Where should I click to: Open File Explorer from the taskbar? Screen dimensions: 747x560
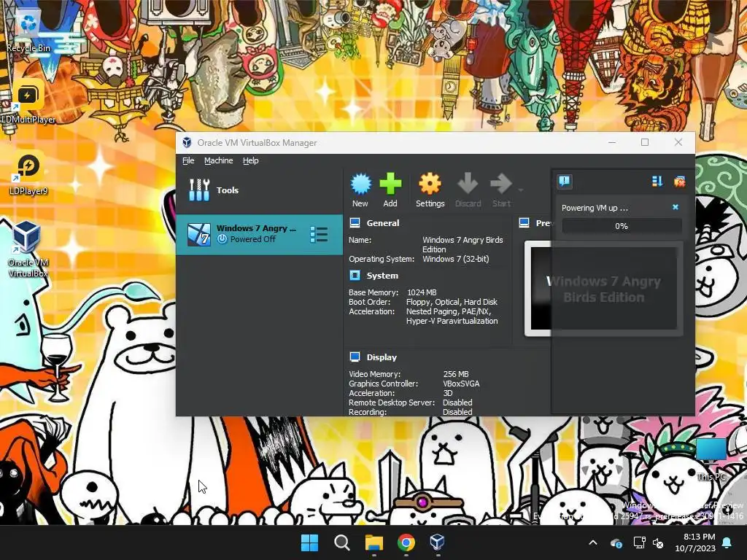coord(374,542)
